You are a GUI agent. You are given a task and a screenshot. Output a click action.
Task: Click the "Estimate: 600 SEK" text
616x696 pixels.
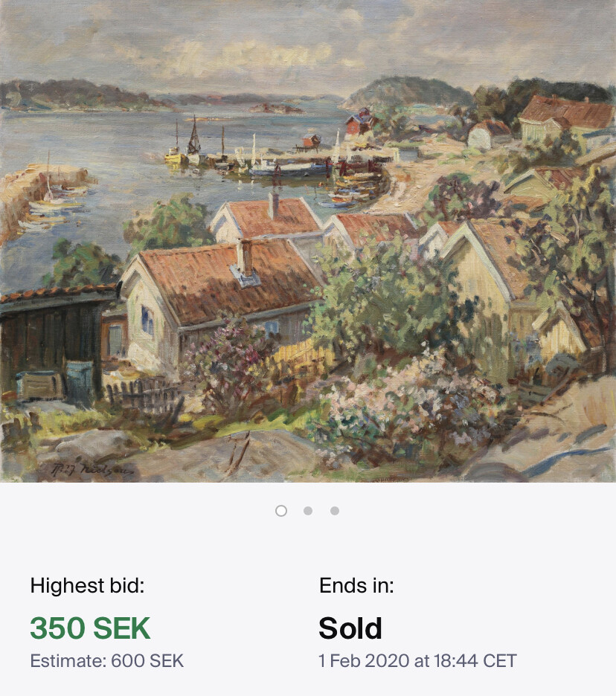click(106, 660)
